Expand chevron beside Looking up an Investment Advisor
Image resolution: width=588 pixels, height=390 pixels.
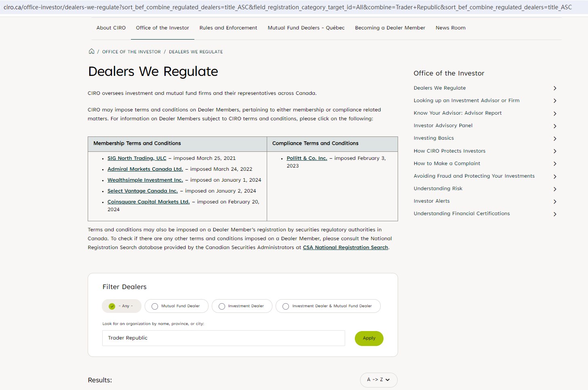[555, 101]
